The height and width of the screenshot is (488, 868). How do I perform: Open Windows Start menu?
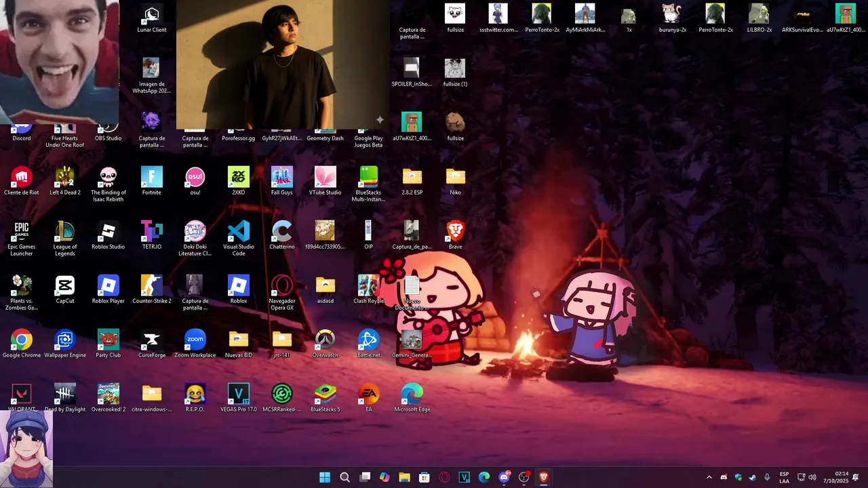point(325,477)
